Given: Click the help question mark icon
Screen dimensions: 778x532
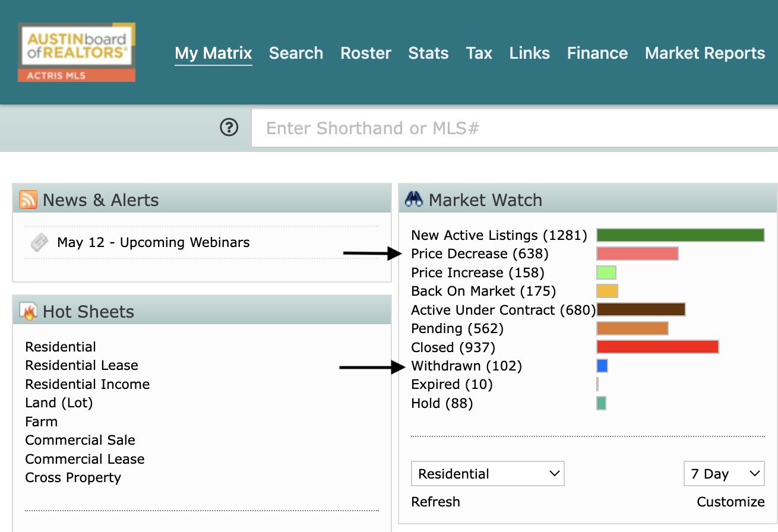Looking at the screenshot, I should point(229,128).
